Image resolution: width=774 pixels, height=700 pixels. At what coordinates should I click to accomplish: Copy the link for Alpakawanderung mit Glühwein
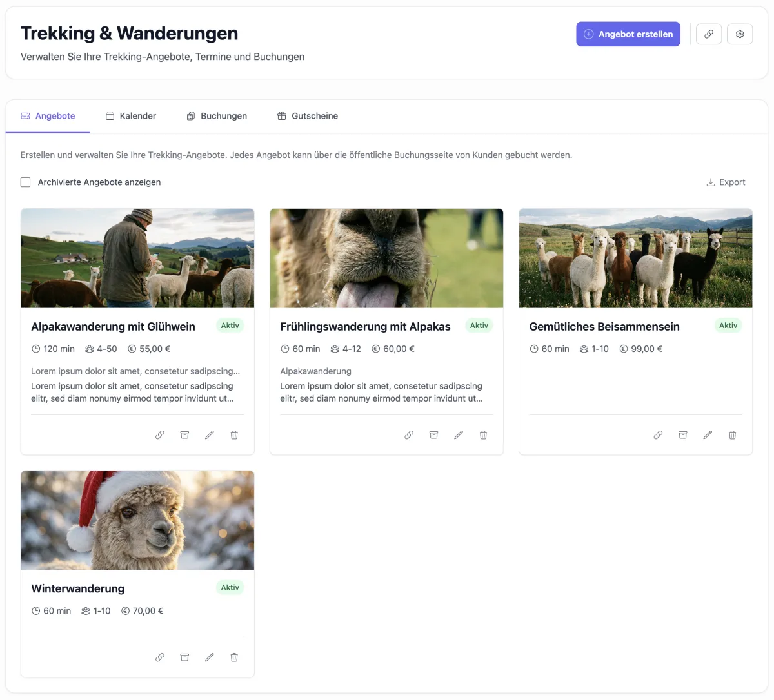159,434
